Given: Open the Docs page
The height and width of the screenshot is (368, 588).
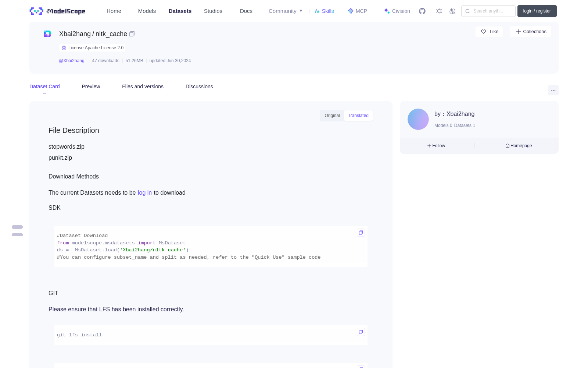Looking at the screenshot, I should click(246, 11).
